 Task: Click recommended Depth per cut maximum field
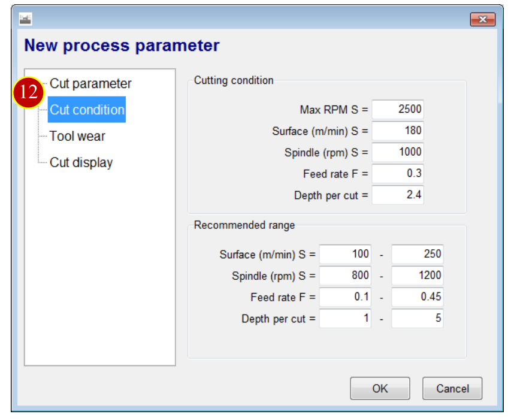click(x=418, y=318)
